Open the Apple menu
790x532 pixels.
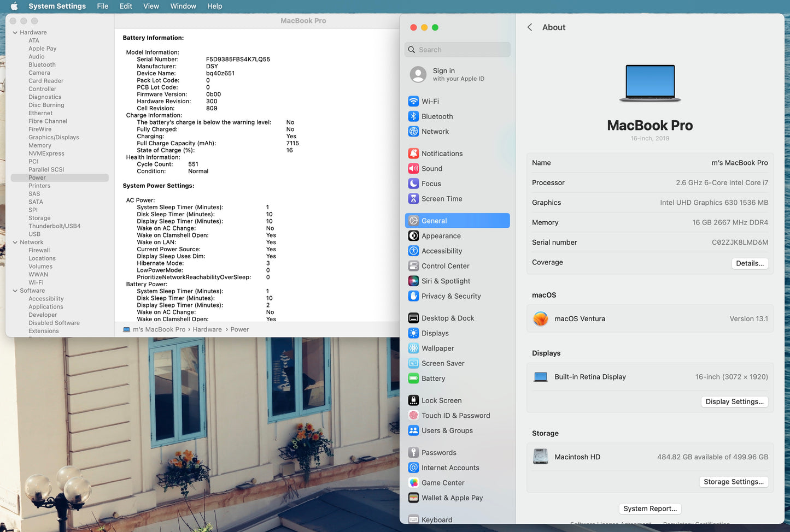point(14,6)
